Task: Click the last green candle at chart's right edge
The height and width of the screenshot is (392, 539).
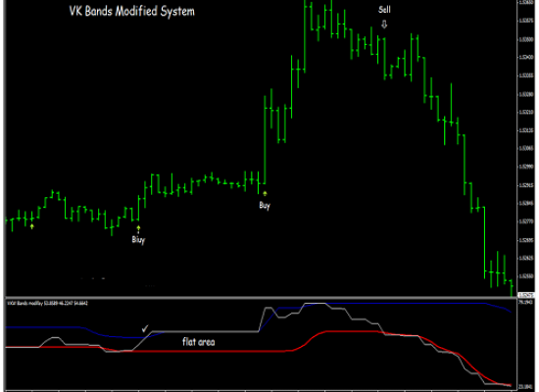Action: (512, 288)
